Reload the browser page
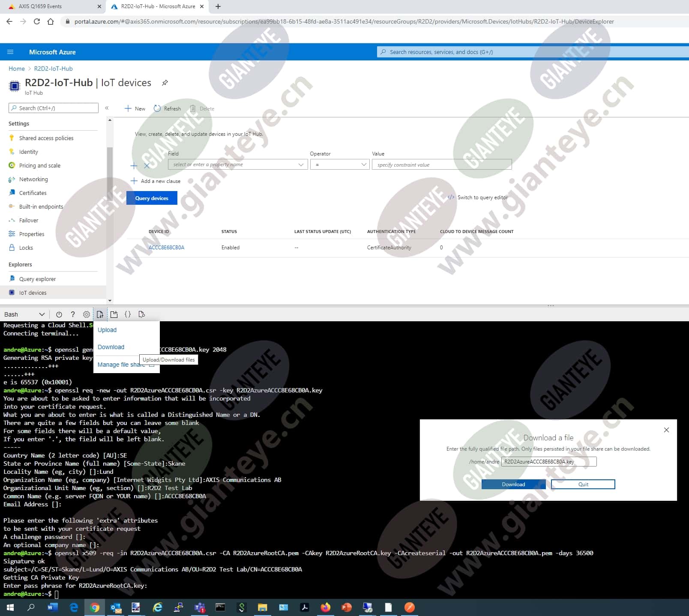The height and width of the screenshot is (616, 689). pos(37,21)
